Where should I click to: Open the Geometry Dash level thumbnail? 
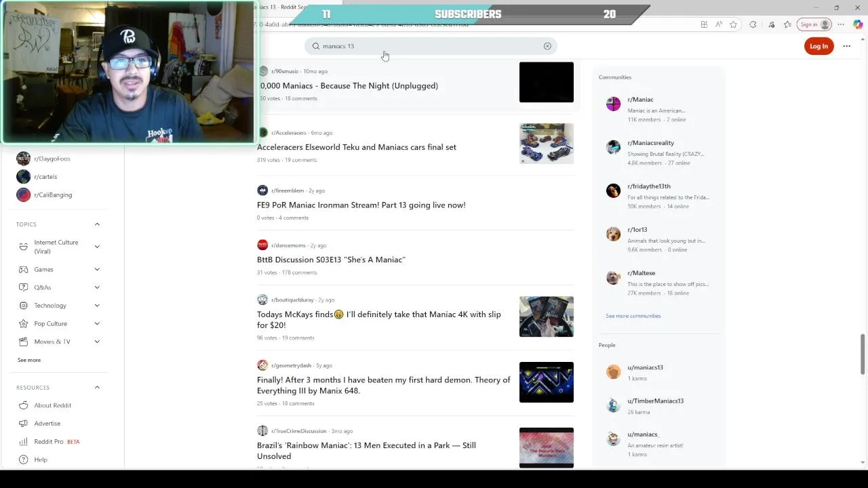pyautogui.click(x=547, y=382)
